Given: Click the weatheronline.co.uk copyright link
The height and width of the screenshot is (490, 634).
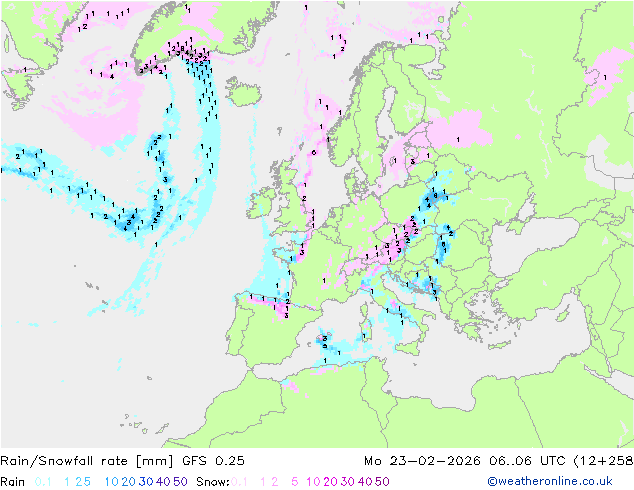Looking at the screenshot, I should [550, 481].
